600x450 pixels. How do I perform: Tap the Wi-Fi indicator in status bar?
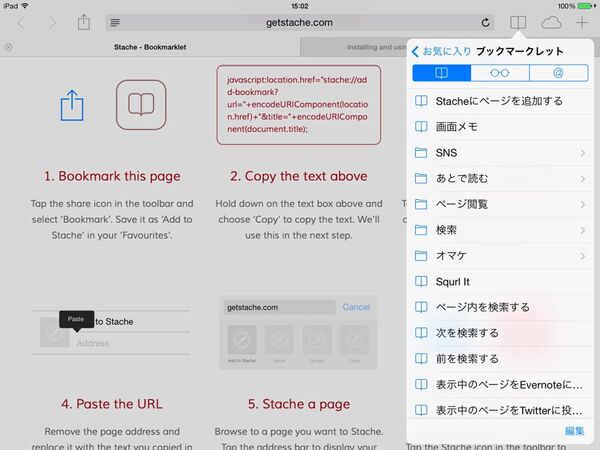point(25,6)
